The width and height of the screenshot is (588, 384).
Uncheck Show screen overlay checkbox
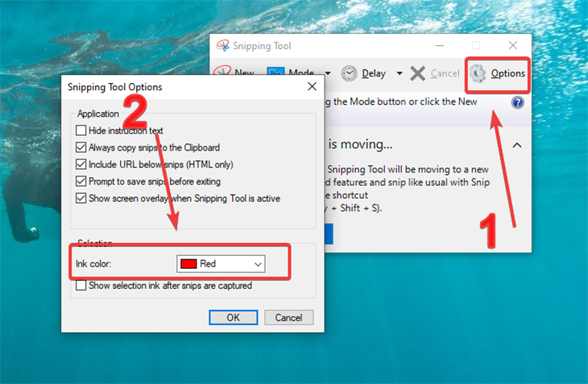click(81, 198)
